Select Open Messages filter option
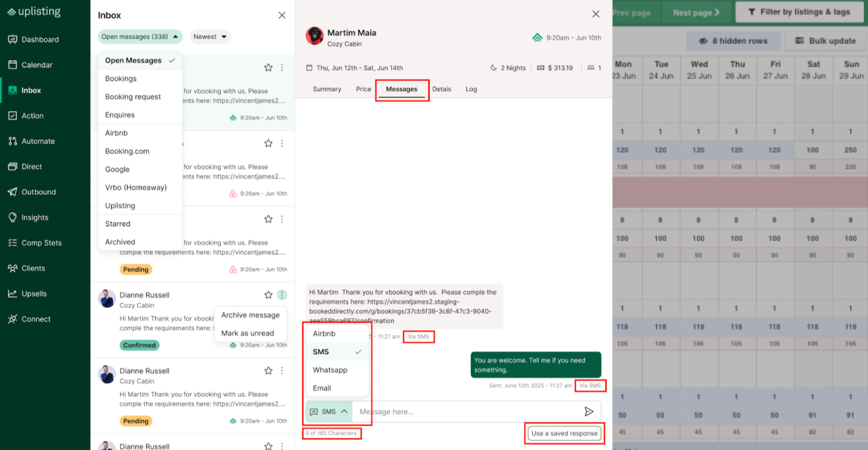The width and height of the screenshot is (868, 450). [140, 60]
